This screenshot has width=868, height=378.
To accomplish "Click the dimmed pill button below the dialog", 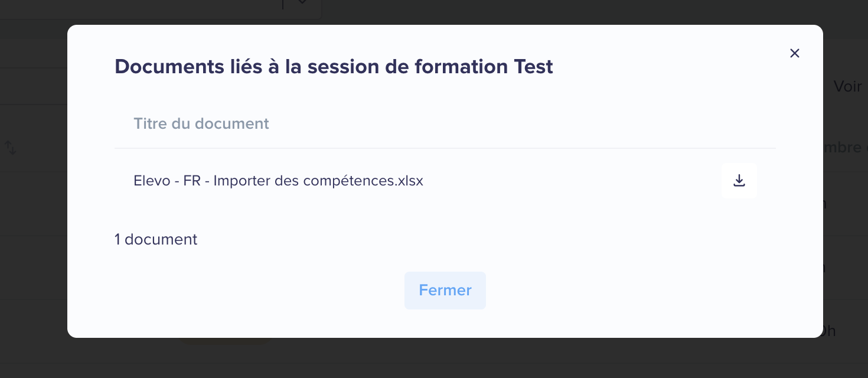I will tap(224, 341).
